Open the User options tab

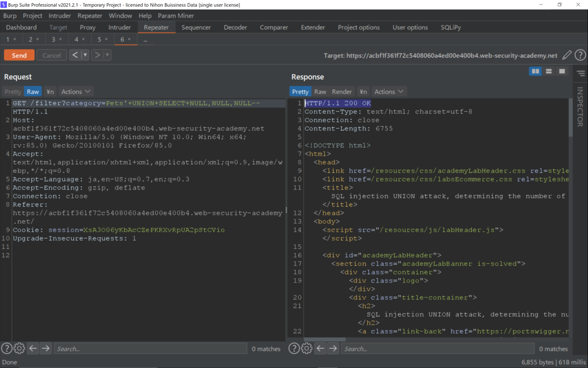410,27
